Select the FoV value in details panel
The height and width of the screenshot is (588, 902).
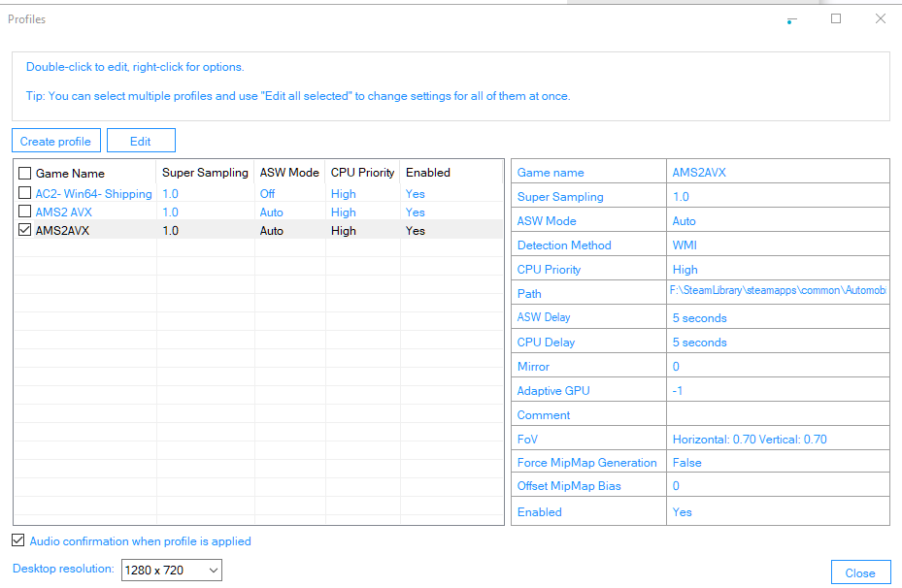[x=750, y=440]
